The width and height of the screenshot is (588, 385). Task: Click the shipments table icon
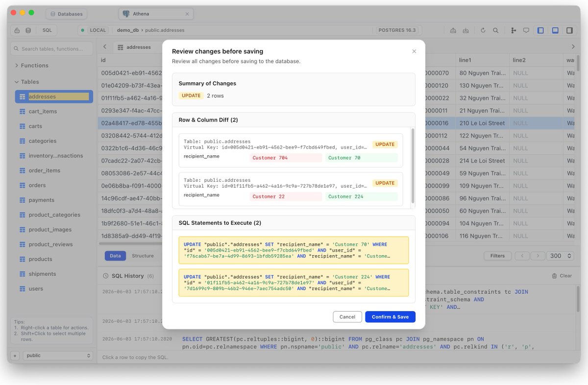tap(22, 274)
